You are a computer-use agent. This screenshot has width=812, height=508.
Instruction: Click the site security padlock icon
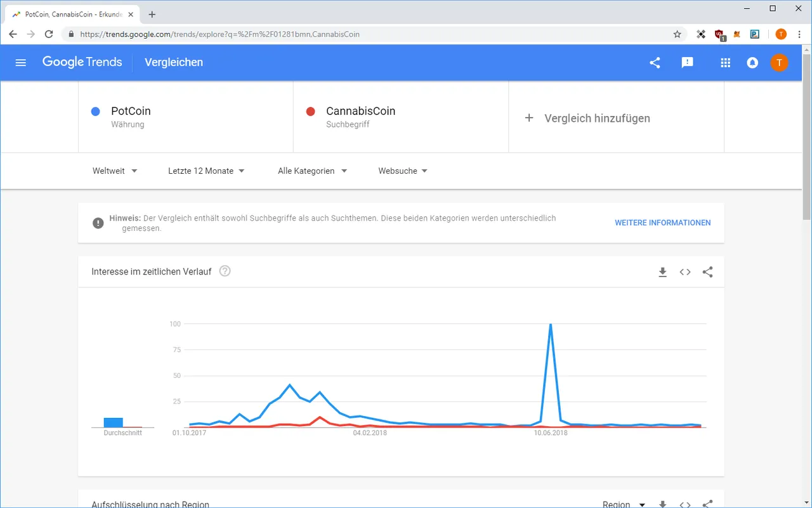click(x=71, y=34)
